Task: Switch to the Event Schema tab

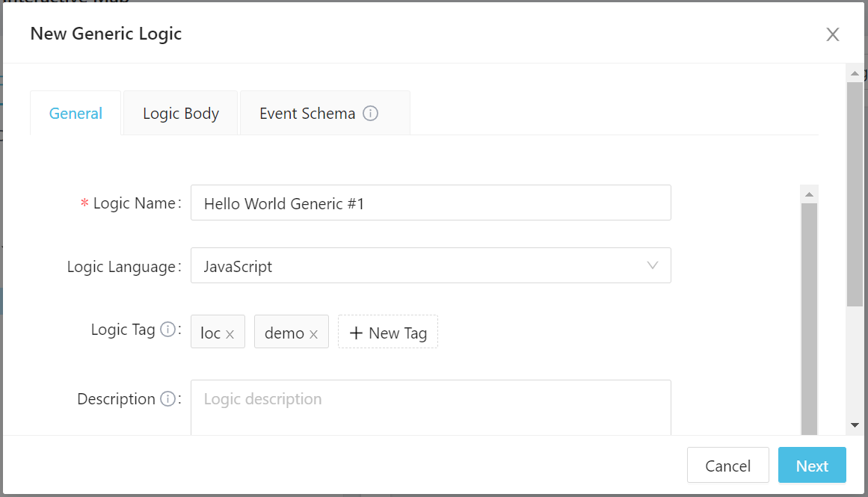Action: 307,114
